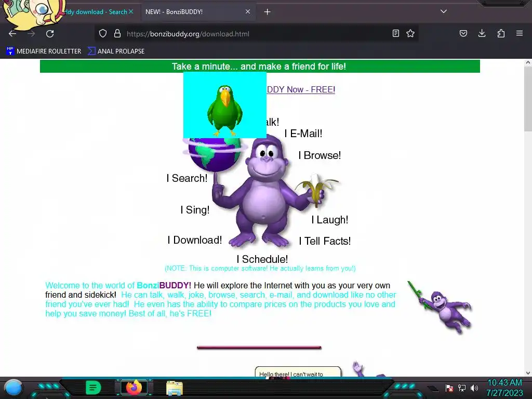Image resolution: width=532 pixels, height=399 pixels.
Task: Open the tracking protection shield icon
Action: (103, 34)
